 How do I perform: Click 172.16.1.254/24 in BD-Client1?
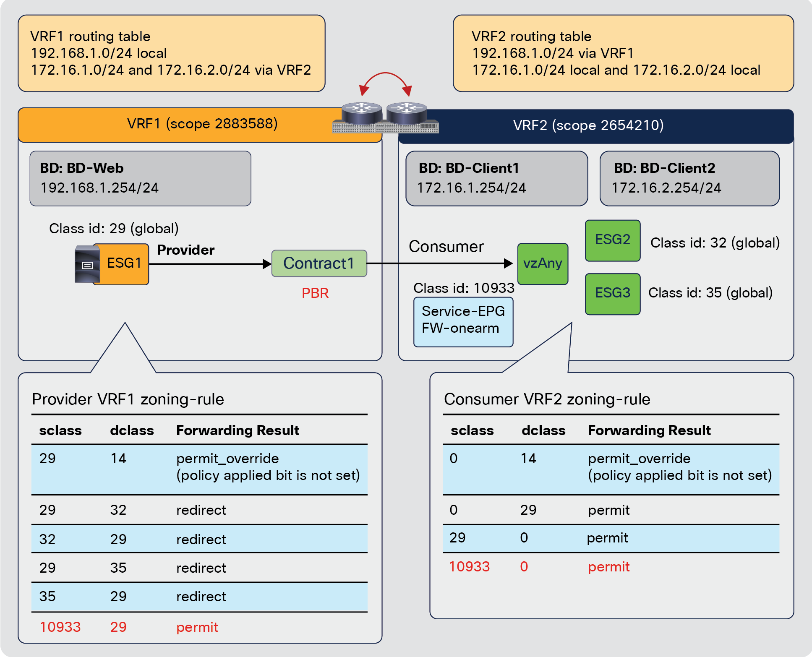pyautogui.click(x=471, y=188)
